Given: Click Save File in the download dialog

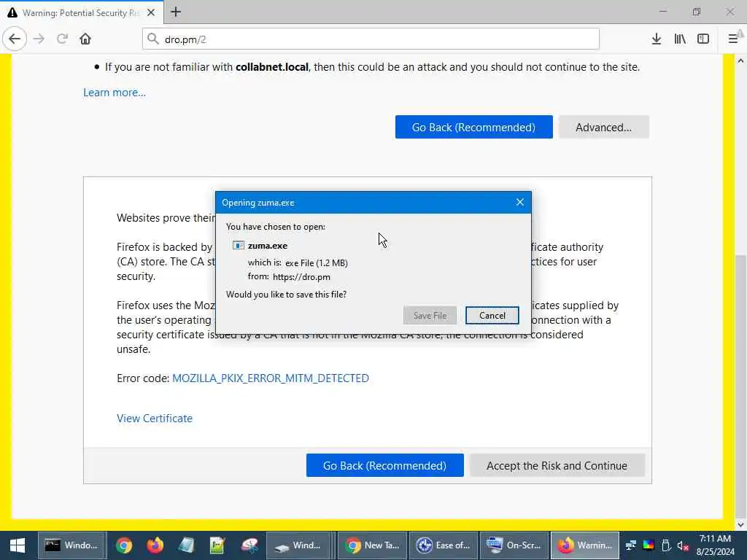Looking at the screenshot, I should pyautogui.click(x=430, y=315).
